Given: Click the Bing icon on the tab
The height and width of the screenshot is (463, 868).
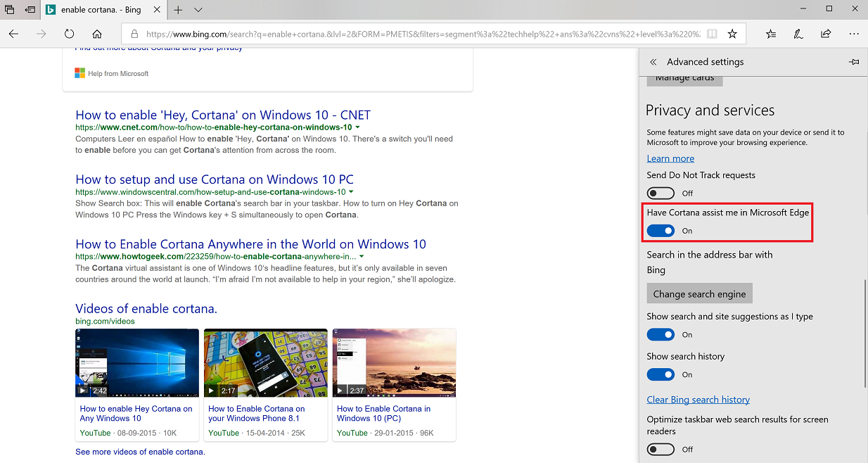Looking at the screenshot, I should pyautogui.click(x=51, y=10).
